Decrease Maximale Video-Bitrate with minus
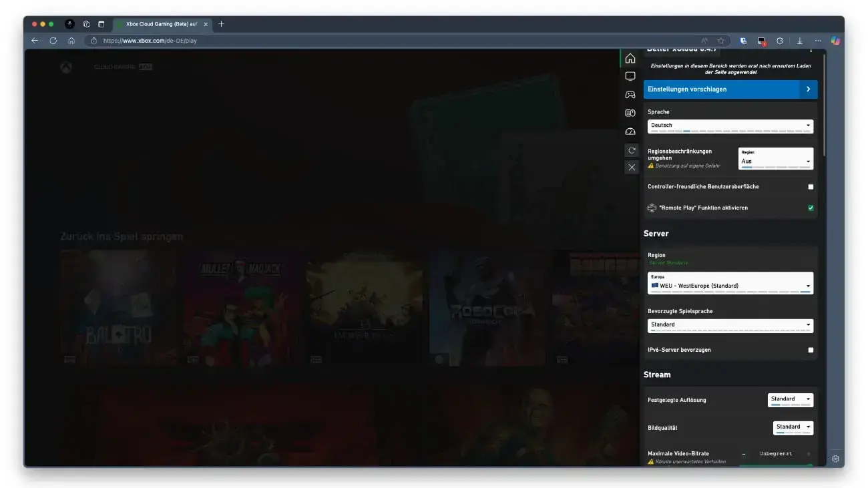This screenshot has height=488, width=868. tap(744, 454)
